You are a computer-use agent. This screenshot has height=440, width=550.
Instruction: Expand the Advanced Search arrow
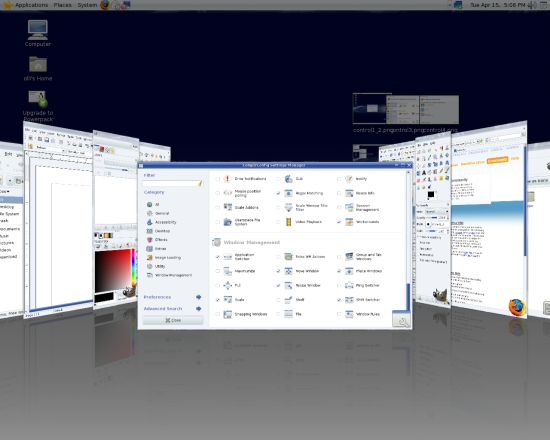(x=199, y=308)
